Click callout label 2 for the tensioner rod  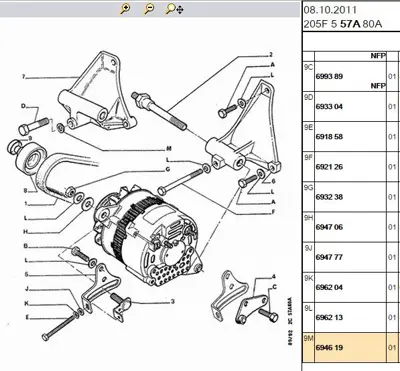click(x=271, y=54)
